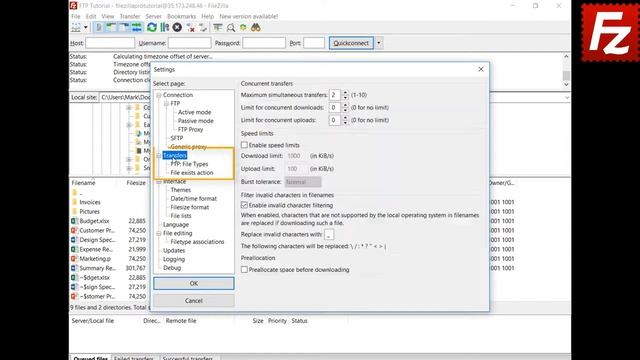Viewport: 640px width, 360px height.
Task: Collapse the File editing tree node
Action: pyautogui.click(x=159, y=233)
